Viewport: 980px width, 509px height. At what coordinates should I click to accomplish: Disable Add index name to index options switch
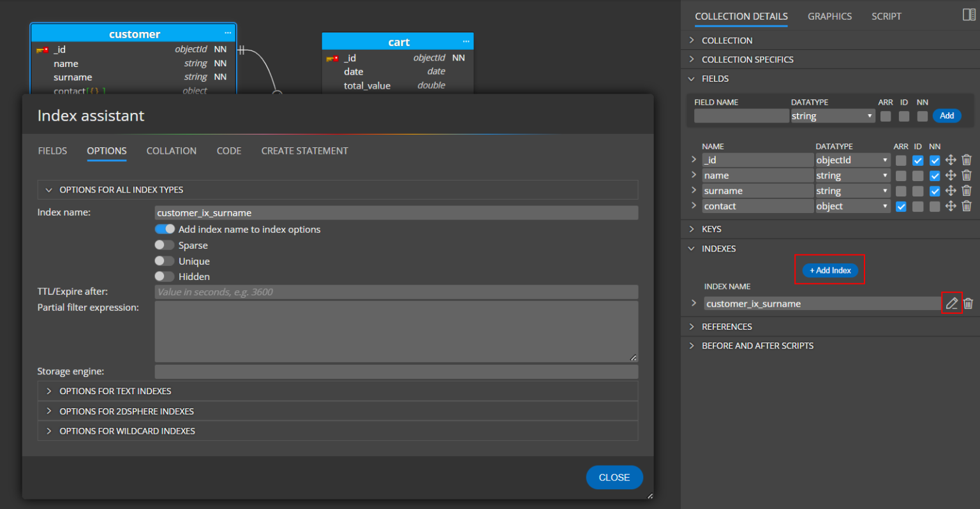pyautogui.click(x=165, y=229)
